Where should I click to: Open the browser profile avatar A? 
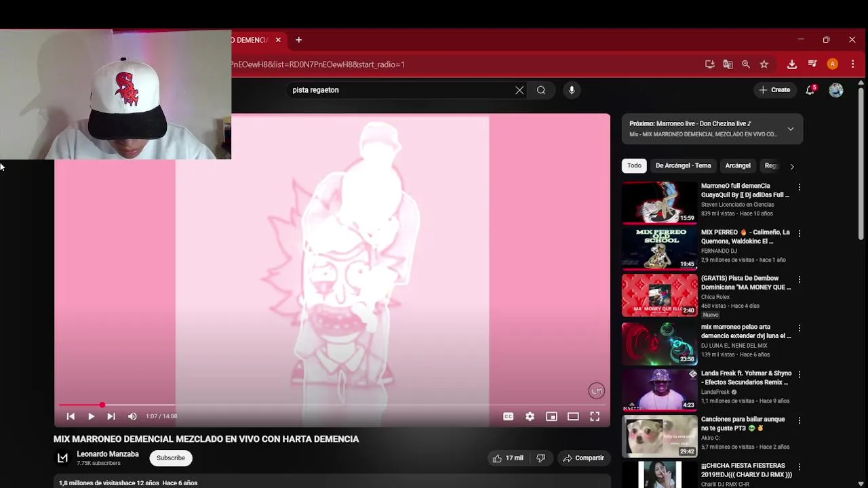[x=833, y=64]
